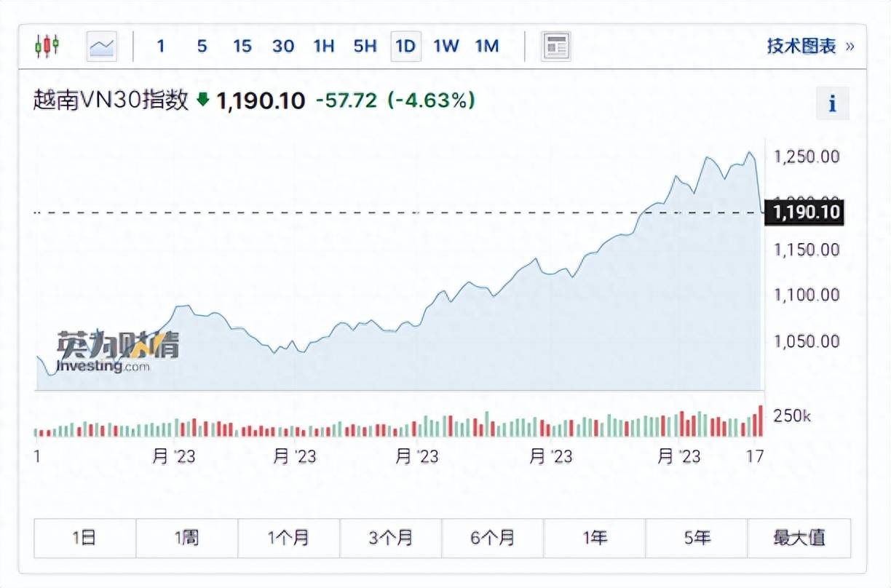Choose the 1W weekly interval

[445, 47]
